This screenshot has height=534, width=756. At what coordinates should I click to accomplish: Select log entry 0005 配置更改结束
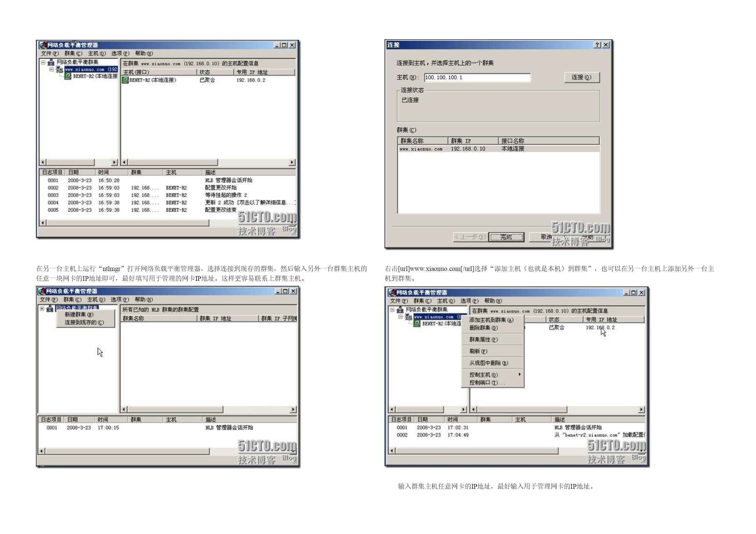coord(167,210)
